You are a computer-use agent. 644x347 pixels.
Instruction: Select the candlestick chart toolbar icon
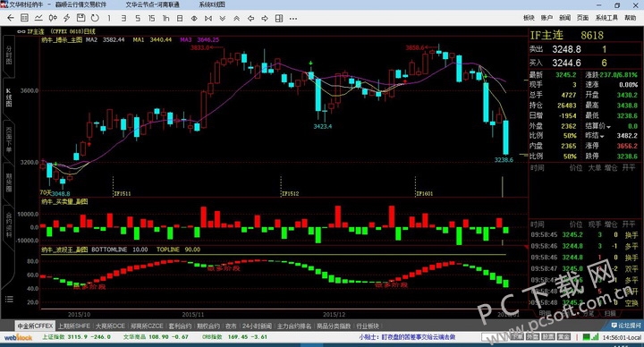(x=53, y=18)
